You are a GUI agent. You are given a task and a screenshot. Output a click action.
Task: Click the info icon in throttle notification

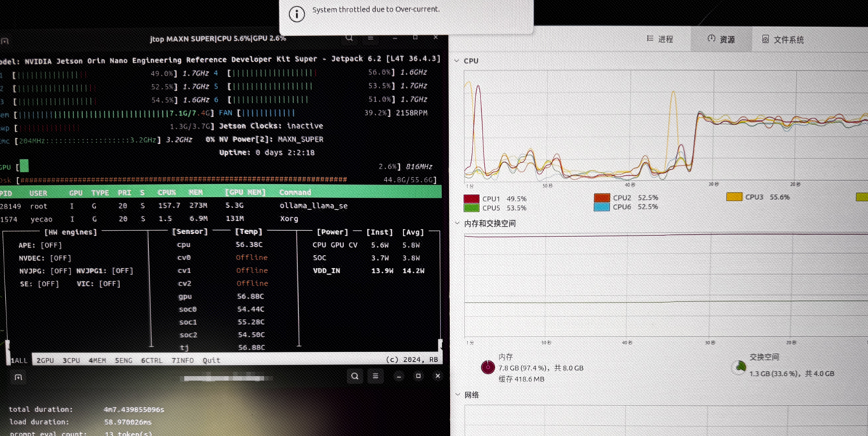pos(297,15)
